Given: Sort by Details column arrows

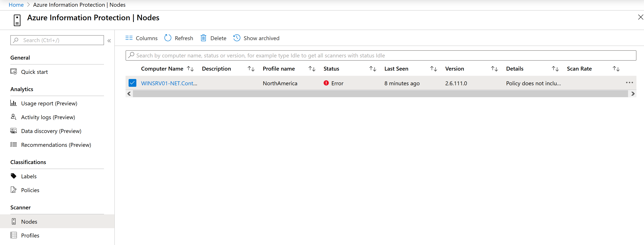Looking at the screenshot, I should 556,69.
